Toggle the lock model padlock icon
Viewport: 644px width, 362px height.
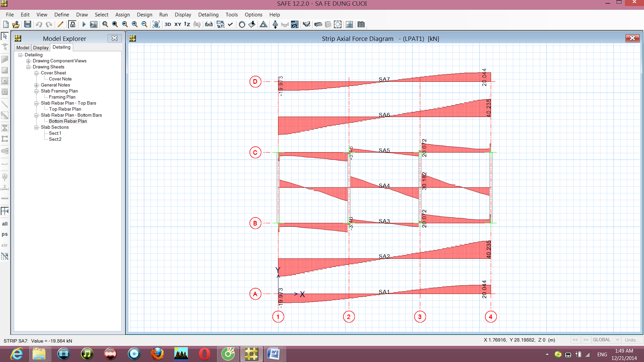(72, 24)
